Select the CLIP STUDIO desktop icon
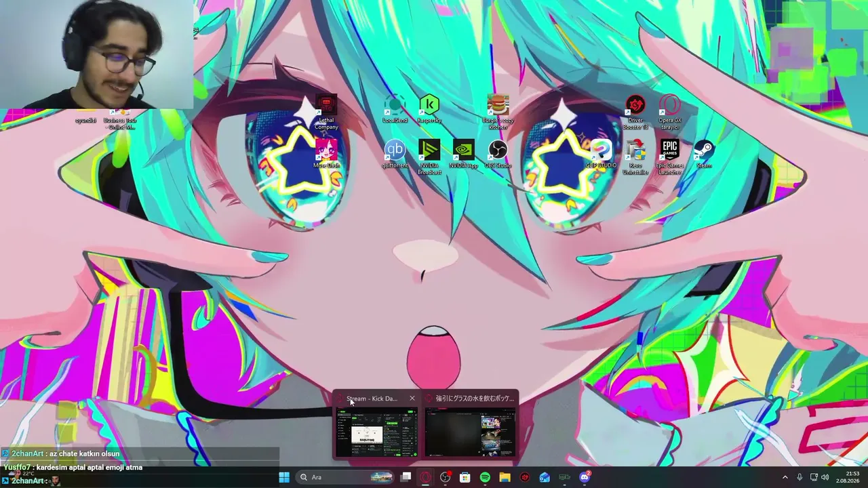 click(x=601, y=154)
